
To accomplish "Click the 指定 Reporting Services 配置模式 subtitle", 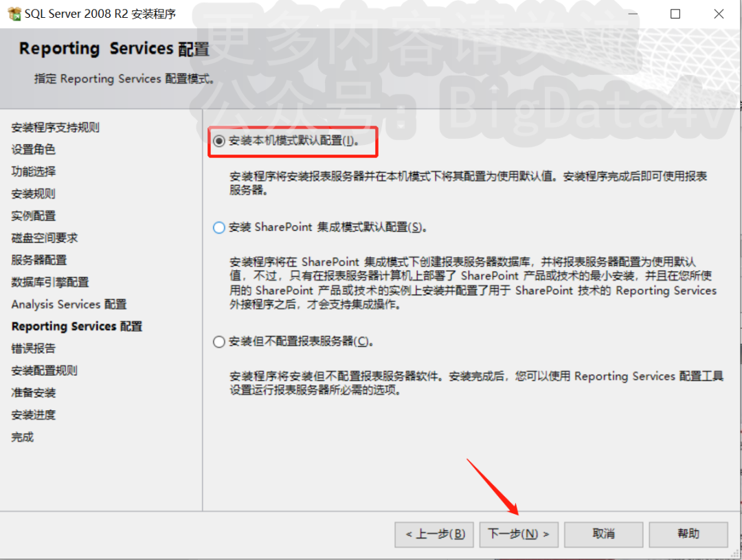I will (x=124, y=79).
